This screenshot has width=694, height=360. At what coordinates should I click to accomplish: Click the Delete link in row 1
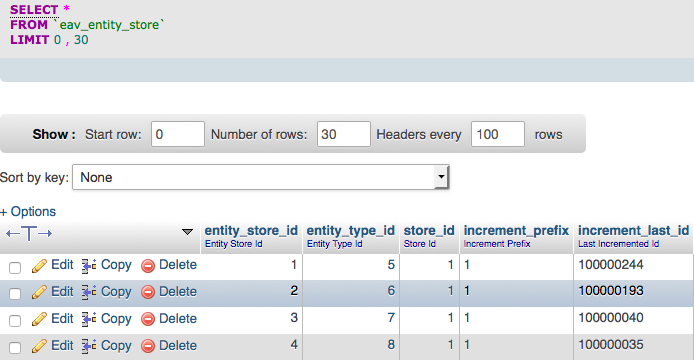pyautogui.click(x=178, y=265)
